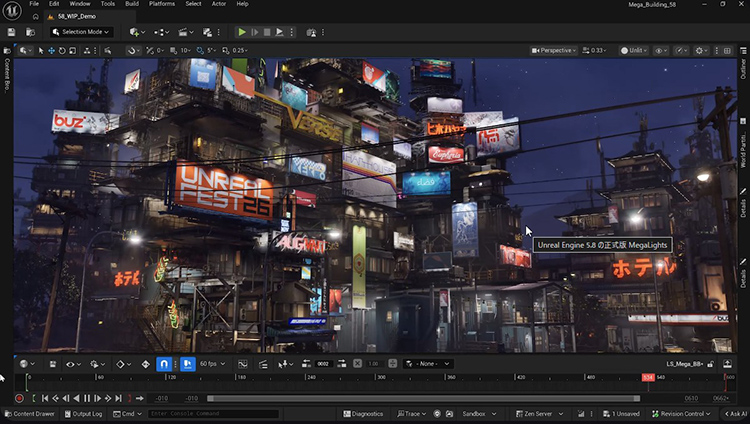Open the Blueprints node-graph menu
Viewport: 750px width, 424px height.
tap(161, 32)
